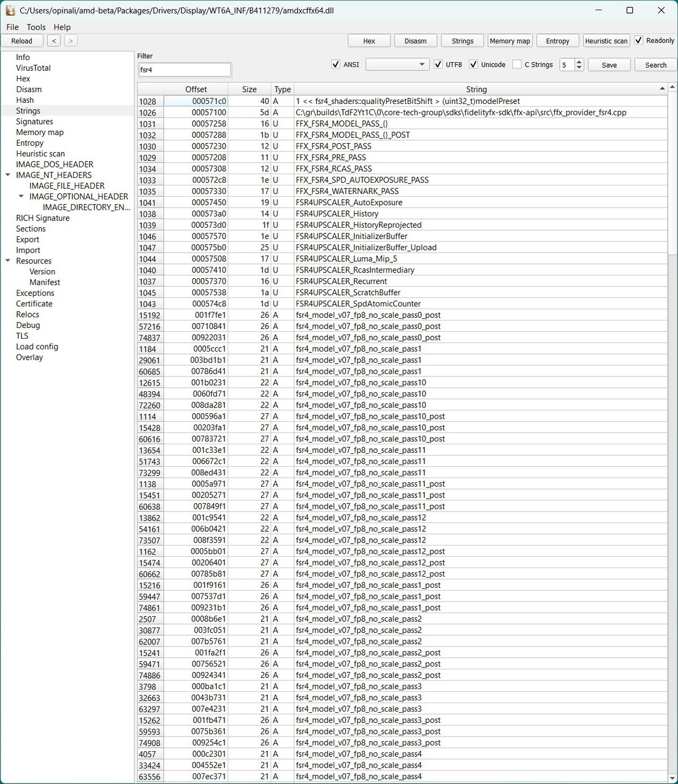Click the scroll down arrow of strings list
This screenshot has height=784, width=678.
(x=672, y=778)
